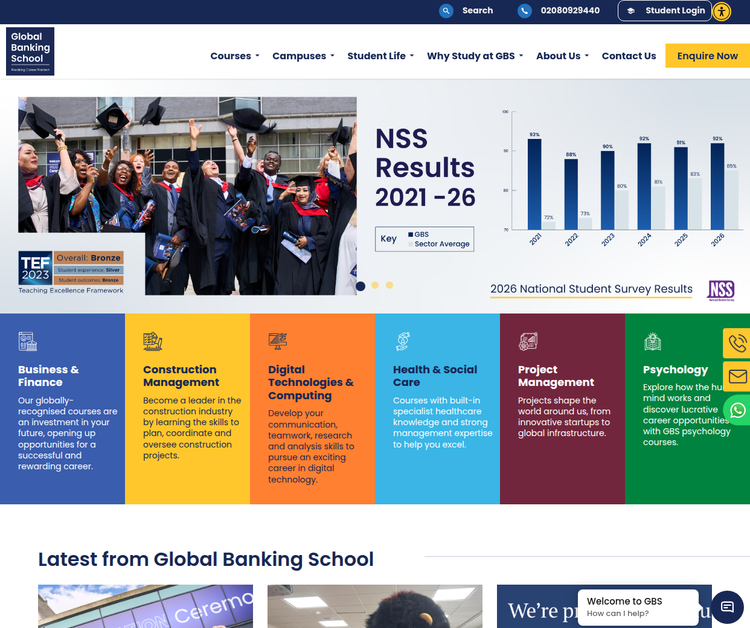The width and height of the screenshot is (750, 628).
Task: Open 2026 National Student Survey Results link
Action: point(591,289)
